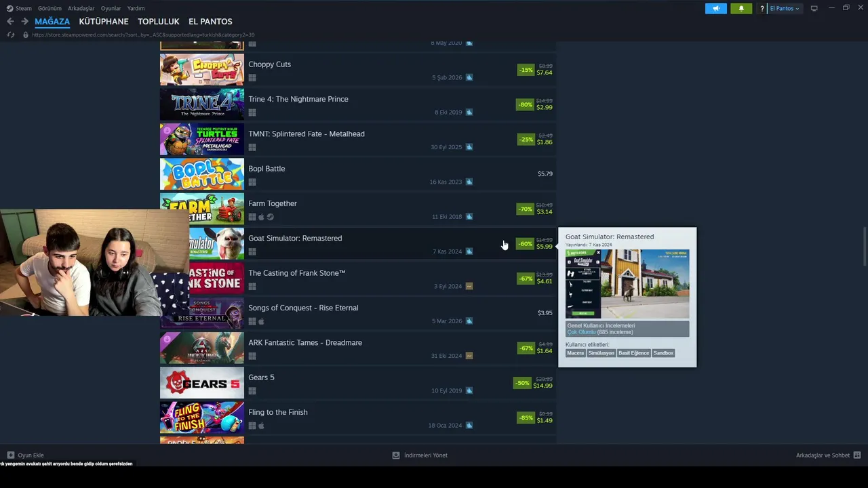Click the Macera tag in the tooltip
Viewport: 868px width, 488px height.
click(x=575, y=353)
